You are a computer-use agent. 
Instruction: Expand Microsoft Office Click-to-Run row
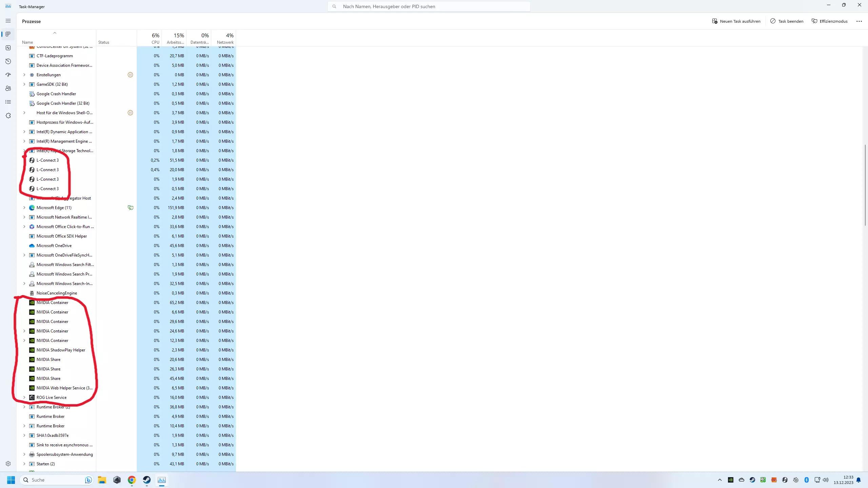tap(24, 227)
